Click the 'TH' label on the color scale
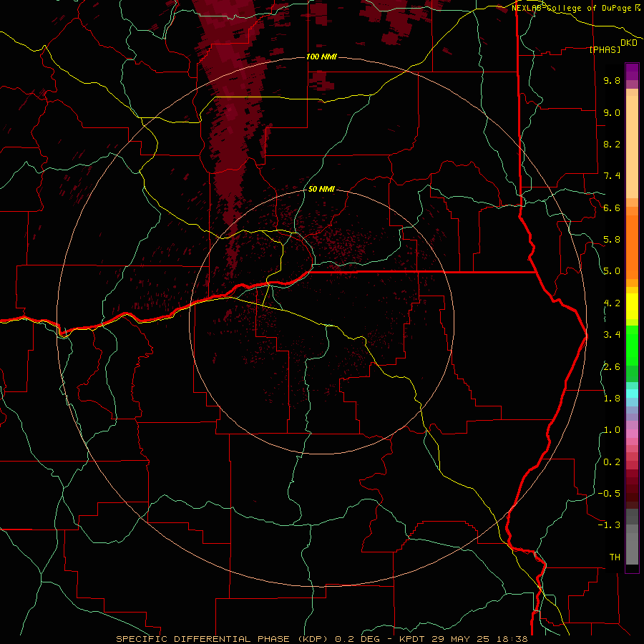Screen dimensions: 644x644 pyautogui.click(x=615, y=557)
